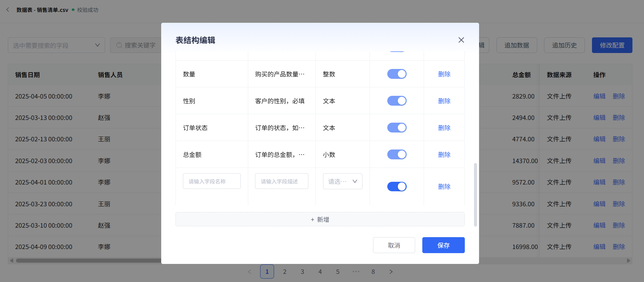
Task: Open the 请选 field type dropdown
Action: 342,181
